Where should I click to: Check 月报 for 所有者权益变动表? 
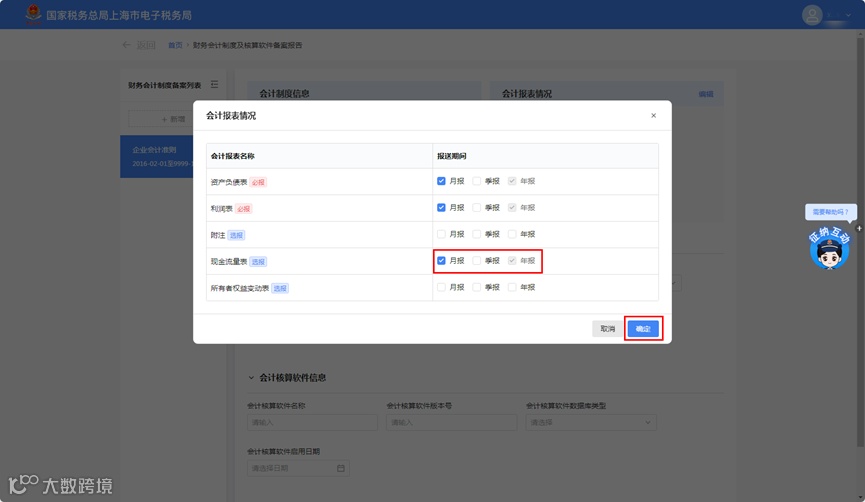tap(441, 287)
